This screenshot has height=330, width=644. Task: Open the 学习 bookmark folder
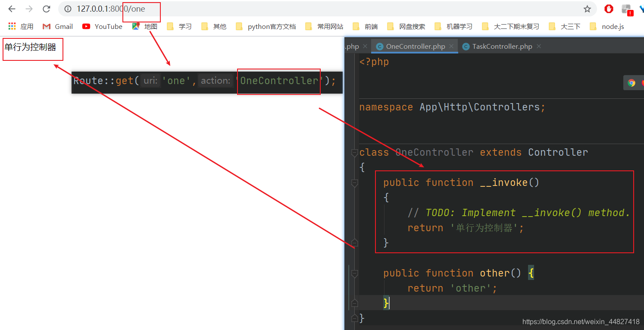(179, 26)
